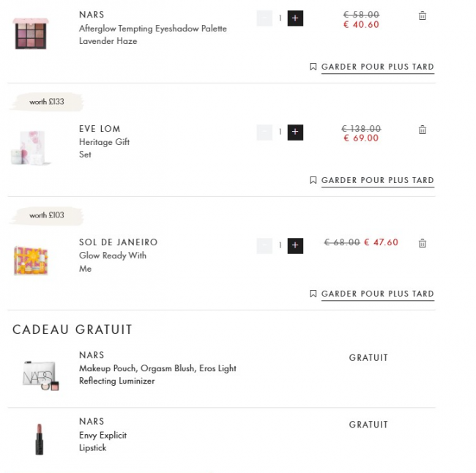Delete NARS Afterglow palette with trash icon
The image size is (476, 473).
coord(423,16)
